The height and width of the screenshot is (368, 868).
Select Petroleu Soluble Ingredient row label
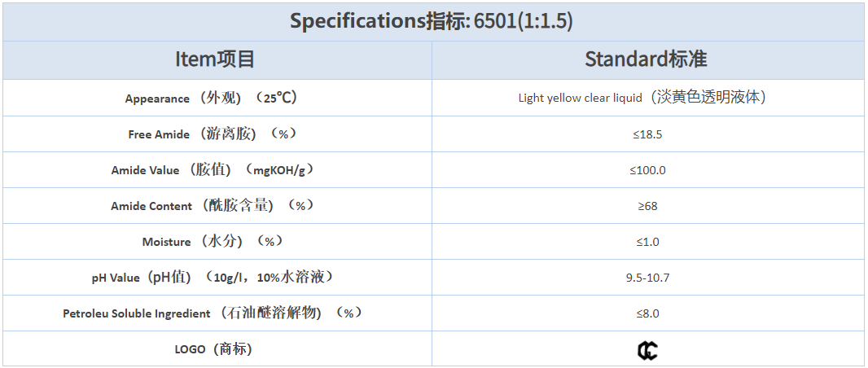click(213, 313)
